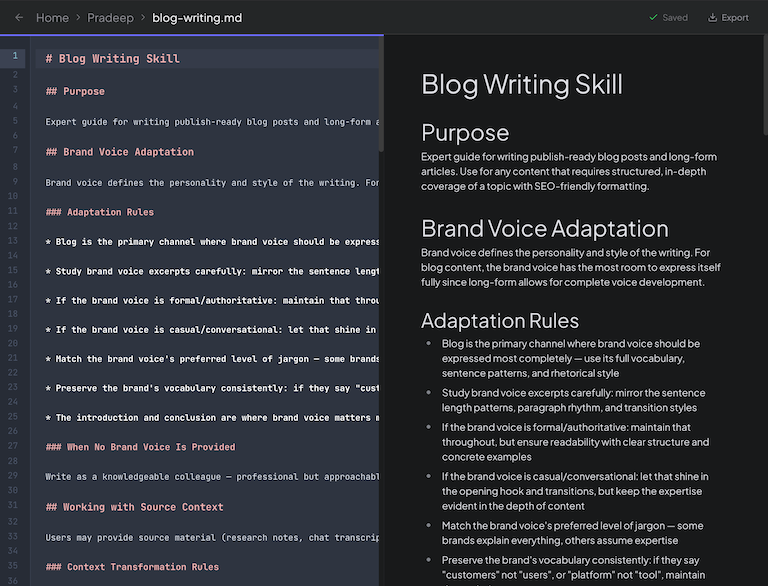
Task: Select the blog-writing.md file name
Action: pos(197,18)
